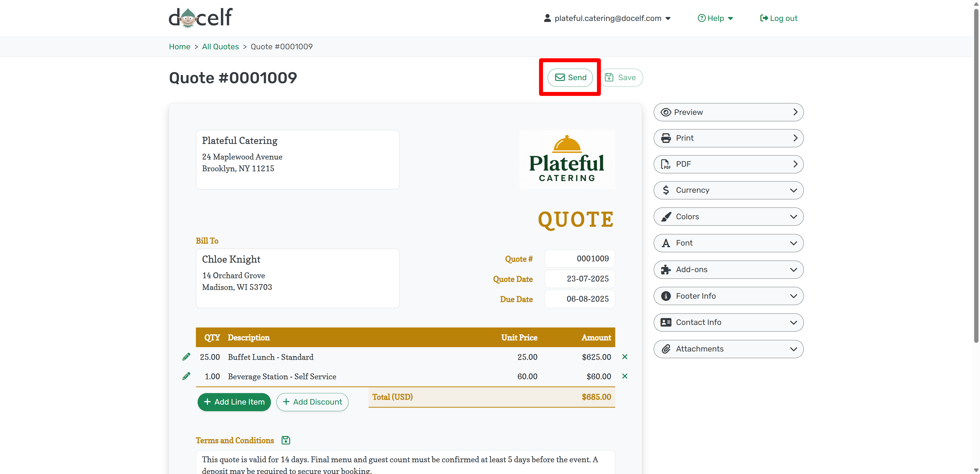
Task: Click the pencil edit icon for Beverage Station
Action: pyautogui.click(x=186, y=376)
